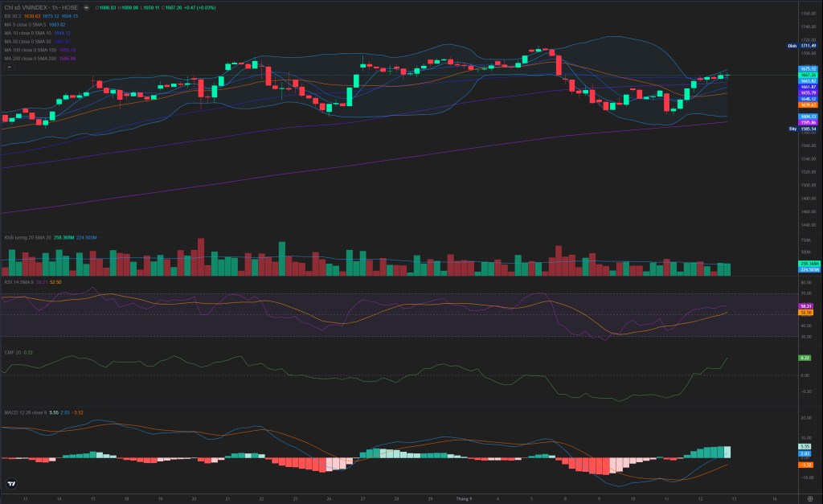823x504 pixels.
Task: Click the CMF 20 indicator legend
Action: click(x=18, y=352)
